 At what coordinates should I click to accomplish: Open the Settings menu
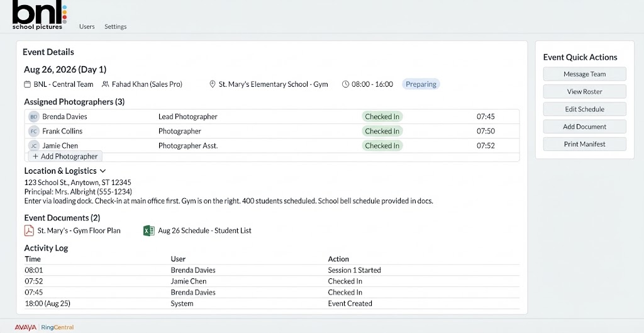point(116,26)
